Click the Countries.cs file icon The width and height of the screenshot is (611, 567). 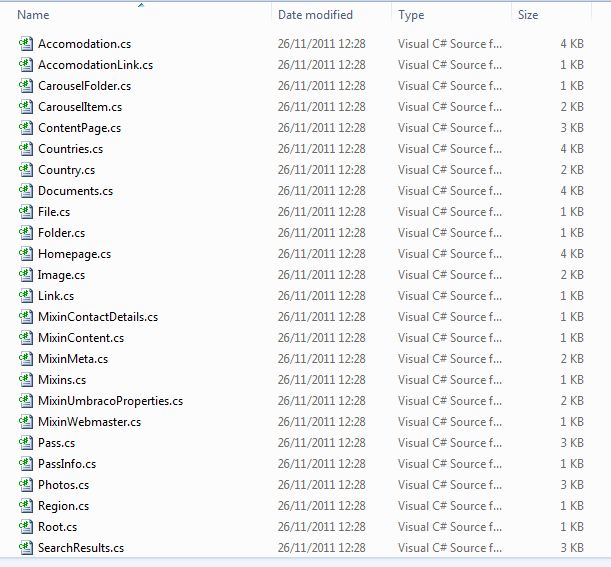[x=26, y=149]
